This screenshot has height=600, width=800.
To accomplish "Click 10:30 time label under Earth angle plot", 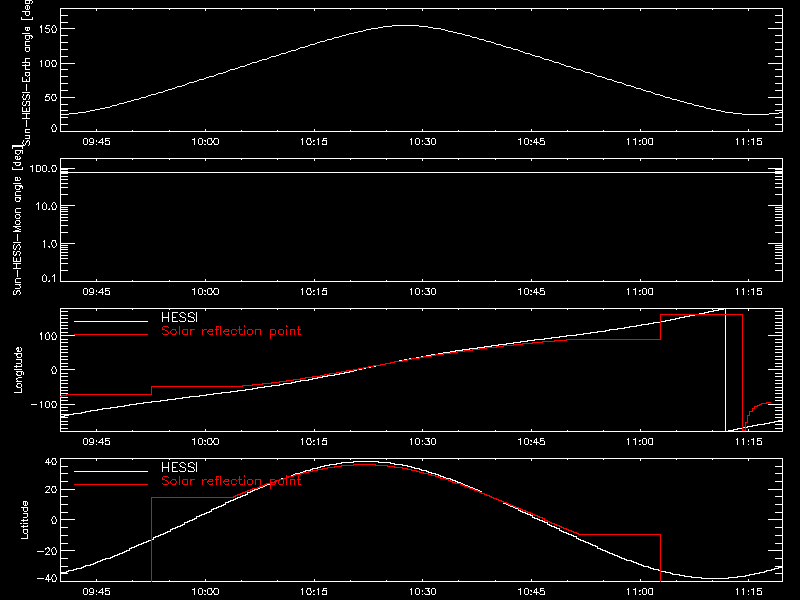I will [422, 142].
